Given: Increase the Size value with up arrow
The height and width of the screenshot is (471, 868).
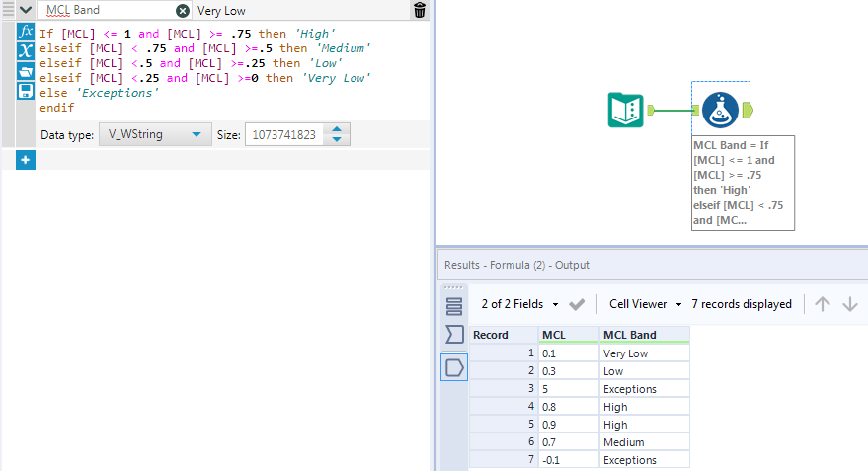Looking at the screenshot, I should (x=337, y=129).
